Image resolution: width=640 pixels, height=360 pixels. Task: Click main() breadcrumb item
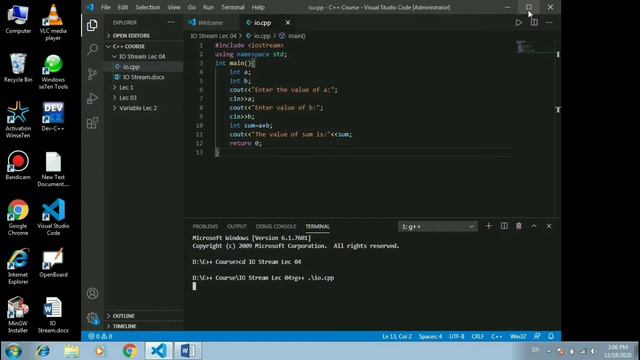click(x=293, y=36)
